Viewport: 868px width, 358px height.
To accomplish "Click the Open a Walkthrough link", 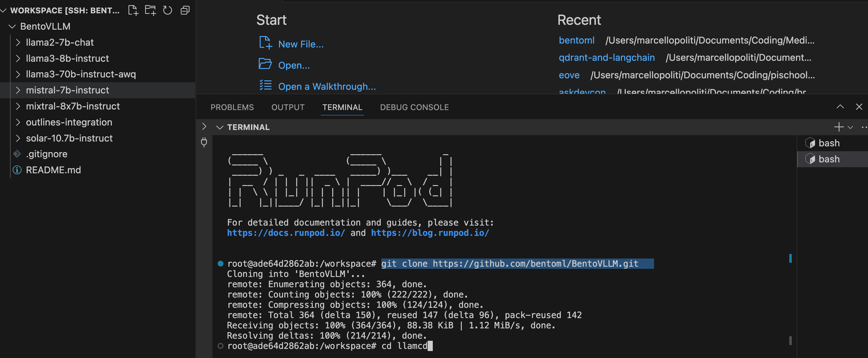I will click(327, 86).
